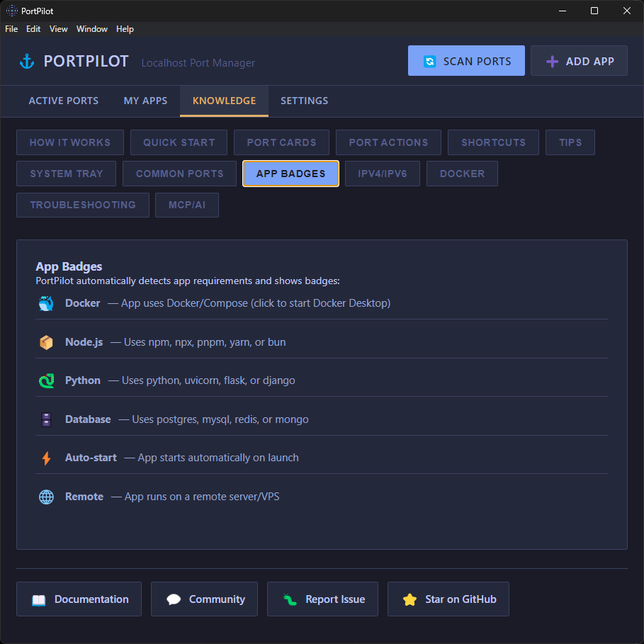Open the View menu
The width and height of the screenshot is (644, 644).
pos(58,29)
